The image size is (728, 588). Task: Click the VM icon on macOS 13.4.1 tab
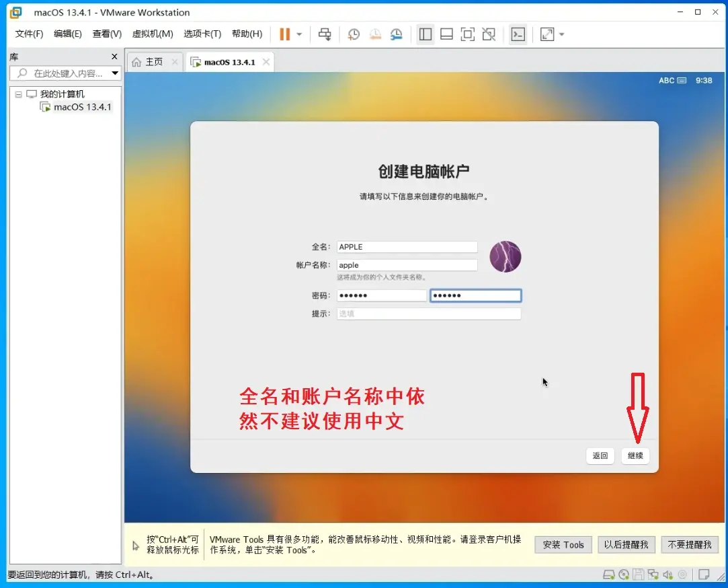point(196,63)
